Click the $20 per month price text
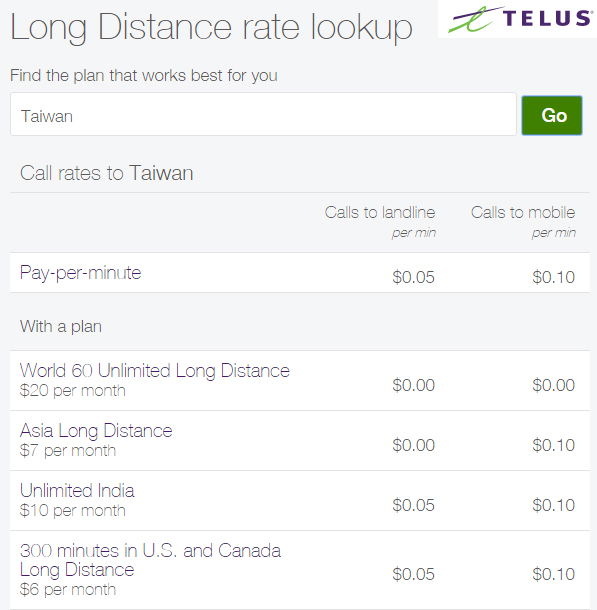The image size is (597, 610). 73,390
